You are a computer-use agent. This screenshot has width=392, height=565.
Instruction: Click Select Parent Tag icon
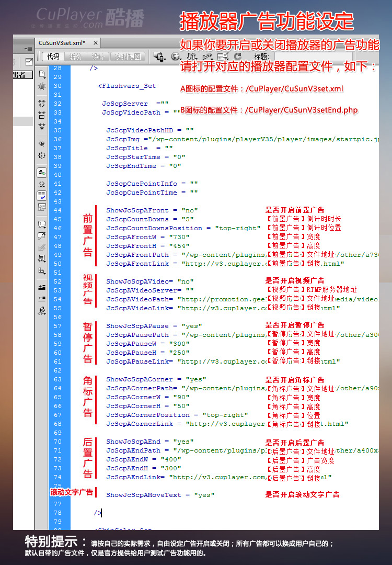click(x=42, y=144)
